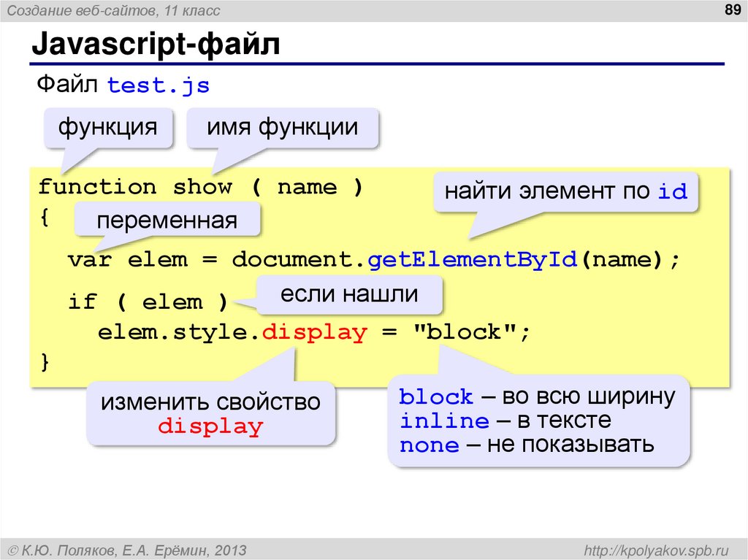
Task: Click the "функция" callout bubble
Action: tap(108, 127)
